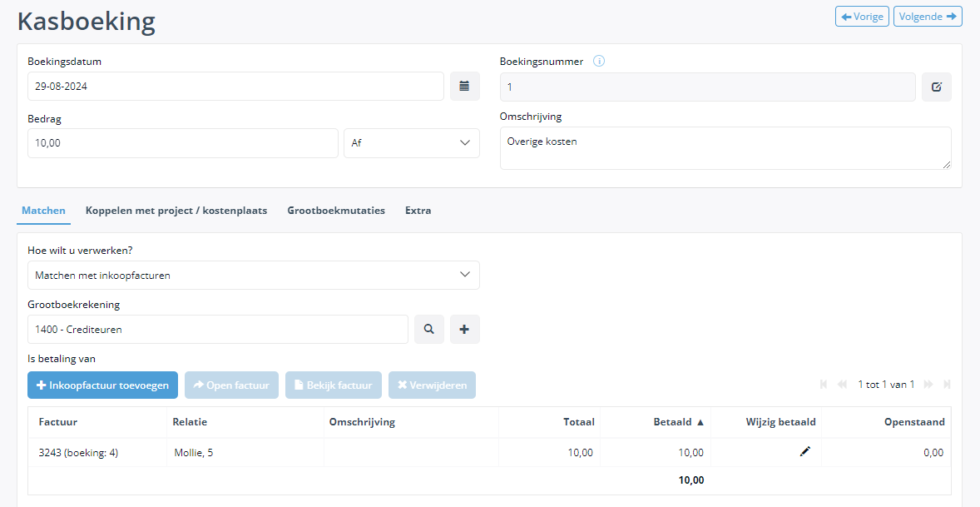Click the pencil to edit paid amount

tap(804, 452)
